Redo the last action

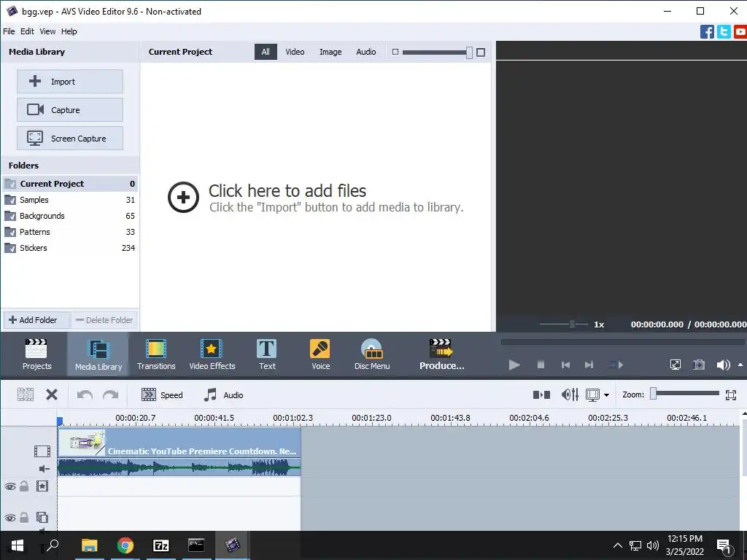coord(111,394)
